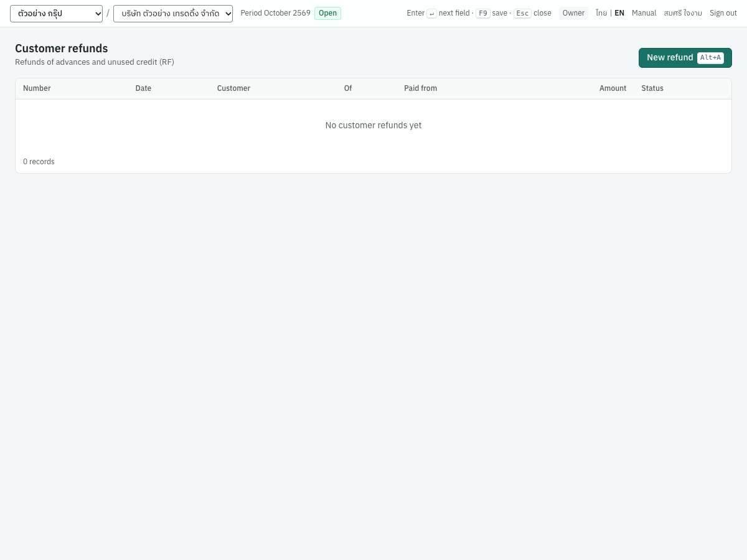This screenshot has width=747, height=560.
Task: Click the New refund button
Action: [685, 58]
